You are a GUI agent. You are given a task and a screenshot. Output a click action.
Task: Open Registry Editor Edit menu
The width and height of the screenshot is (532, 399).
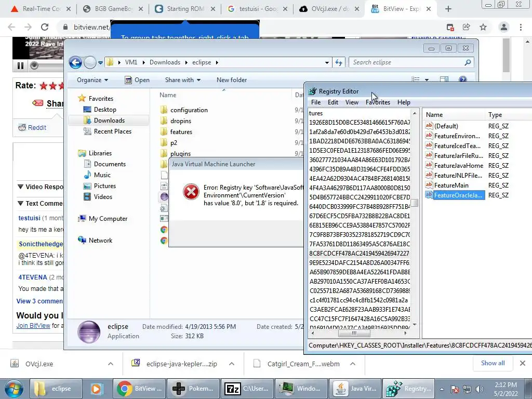tap(333, 102)
